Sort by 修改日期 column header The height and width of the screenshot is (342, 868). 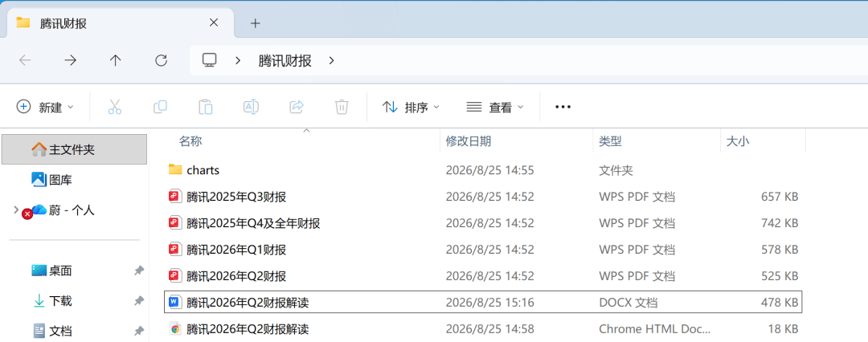[469, 141]
